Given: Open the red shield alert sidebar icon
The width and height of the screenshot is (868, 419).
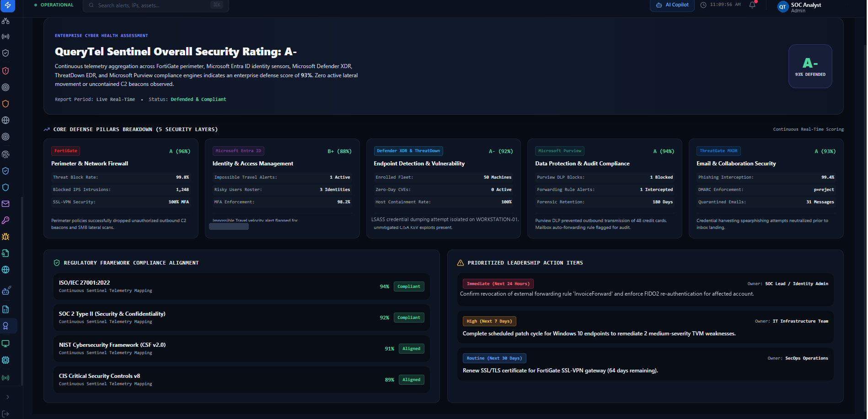Looking at the screenshot, I should [x=5, y=71].
